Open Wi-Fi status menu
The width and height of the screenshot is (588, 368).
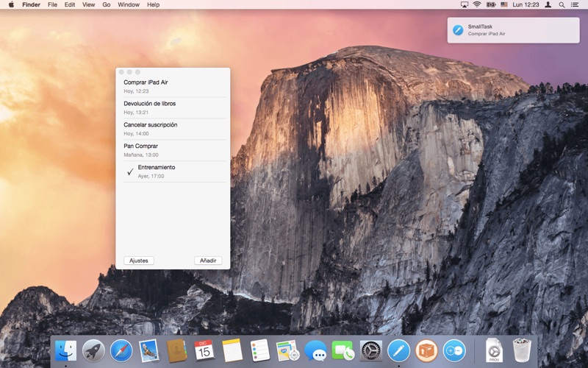tap(477, 4)
